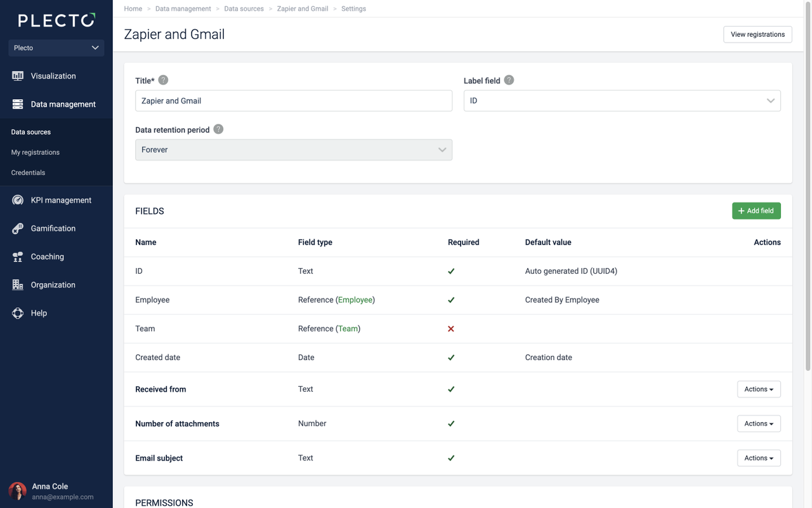Go to Credentials in the sidebar

coord(28,173)
